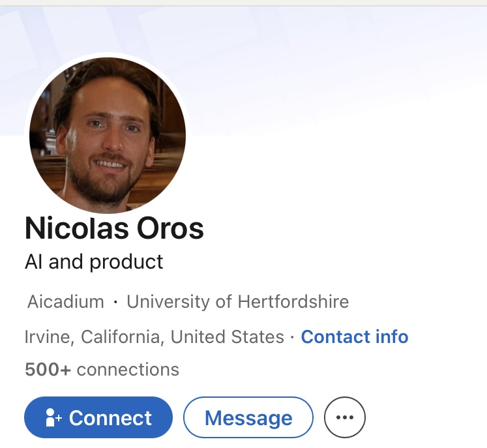Open the three-dots More actions button
Image resolution: width=487 pixels, height=448 pixels.
[x=344, y=418]
